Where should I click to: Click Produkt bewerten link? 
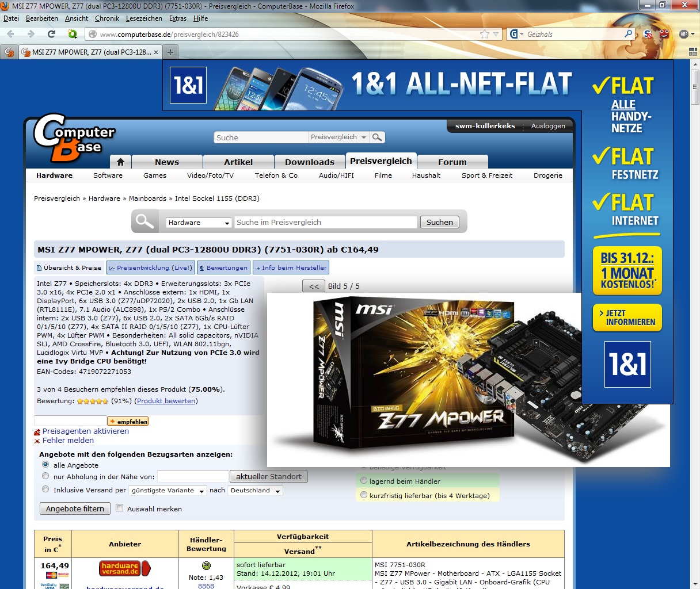[x=167, y=401]
